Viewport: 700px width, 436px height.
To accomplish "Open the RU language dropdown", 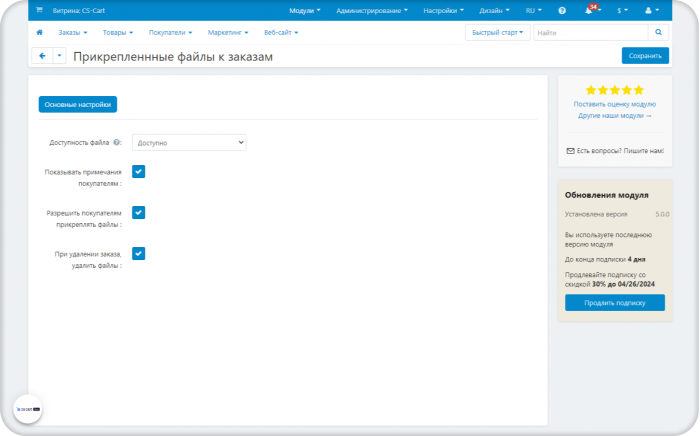I will coord(533,10).
